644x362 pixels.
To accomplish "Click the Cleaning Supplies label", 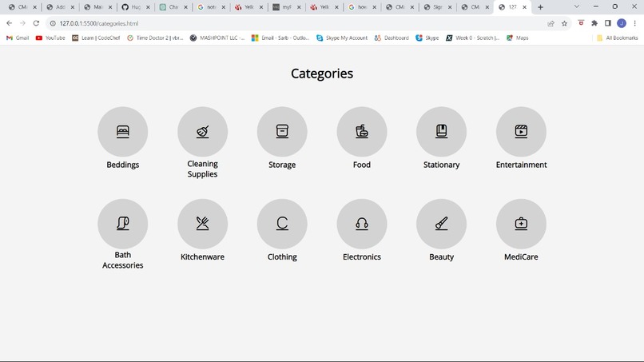I will pyautogui.click(x=202, y=169).
